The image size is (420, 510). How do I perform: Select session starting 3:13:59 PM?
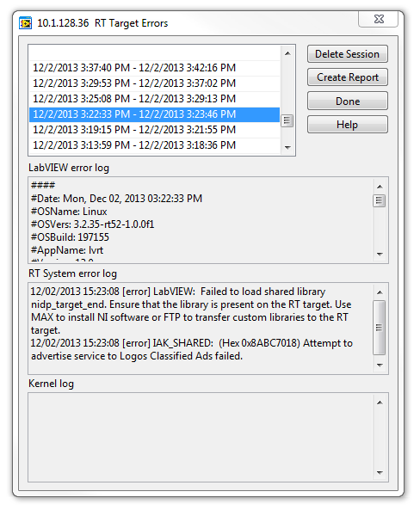point(155,145)
